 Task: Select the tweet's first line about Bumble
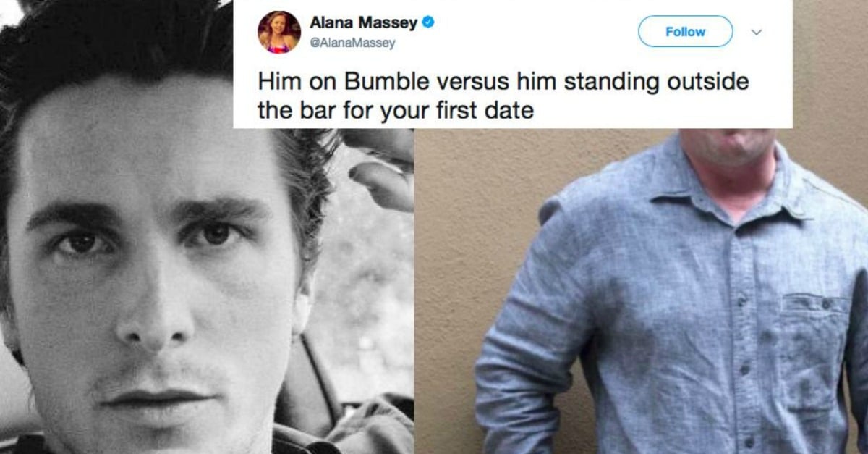click(503, 83)
